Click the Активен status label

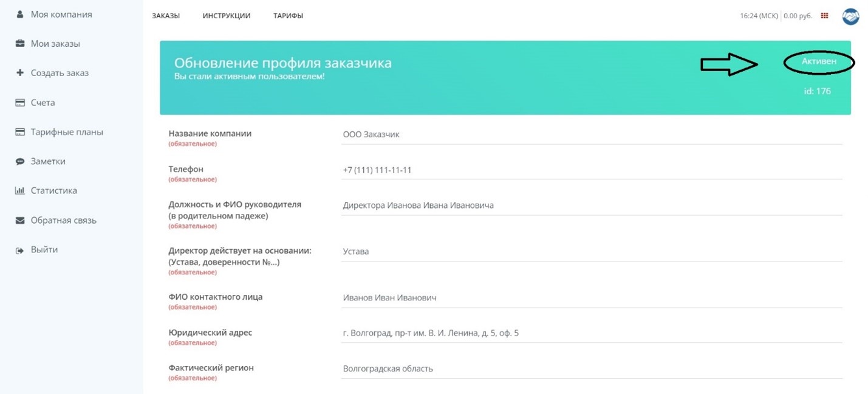[819, 61]
